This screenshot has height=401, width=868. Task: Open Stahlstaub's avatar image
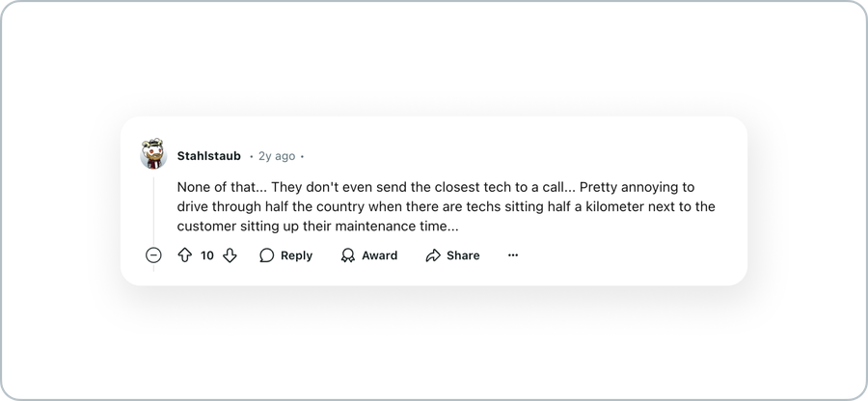(x=153, y=154)
